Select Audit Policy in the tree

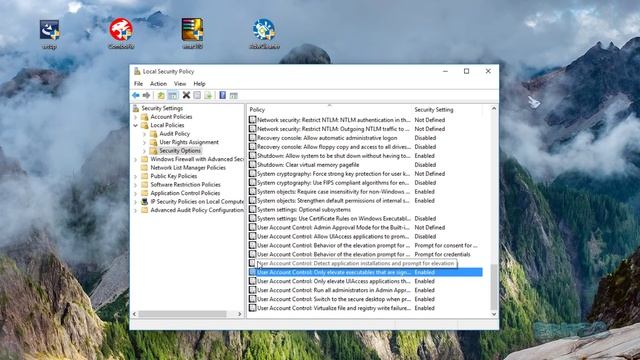pos(174,134)
